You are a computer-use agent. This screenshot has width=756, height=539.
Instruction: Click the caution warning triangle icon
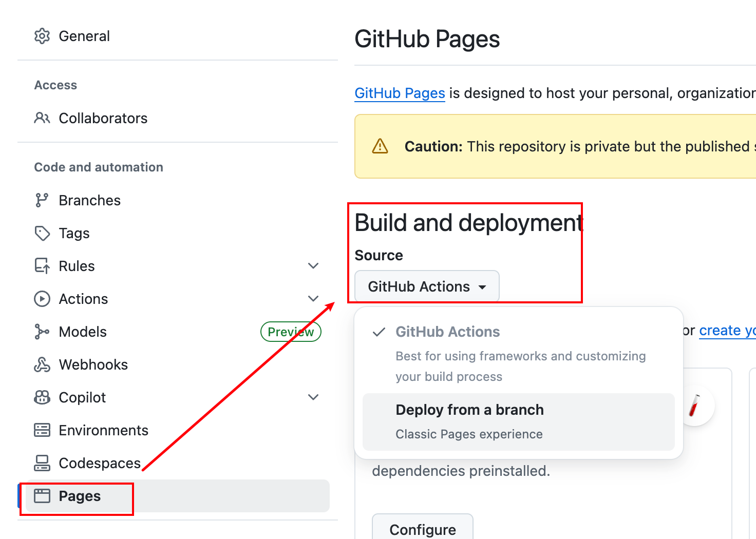click(380, 146)
